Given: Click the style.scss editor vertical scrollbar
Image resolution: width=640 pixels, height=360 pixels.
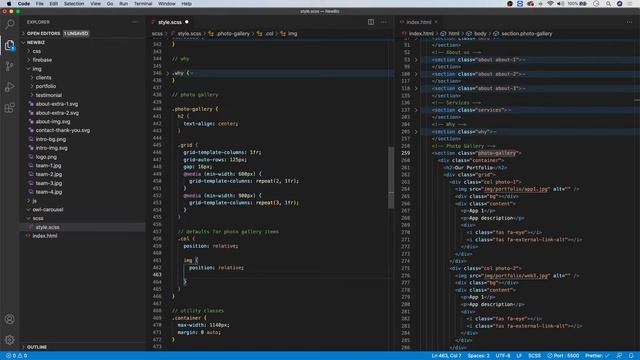Looking at the screenshot, I should [x=391, y=177].
